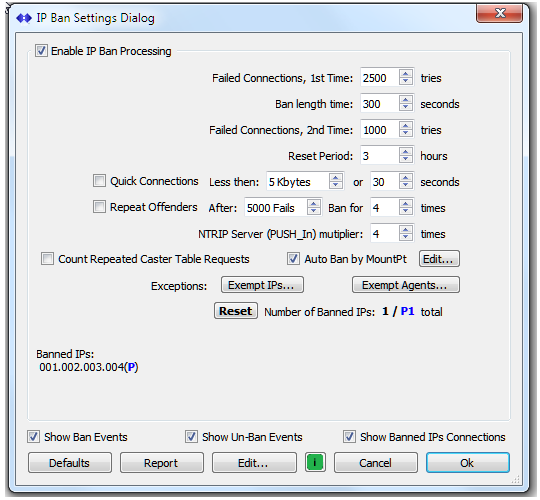Open the Exempt Agents dialog
The image size is (540, 500).
[406, 285]
